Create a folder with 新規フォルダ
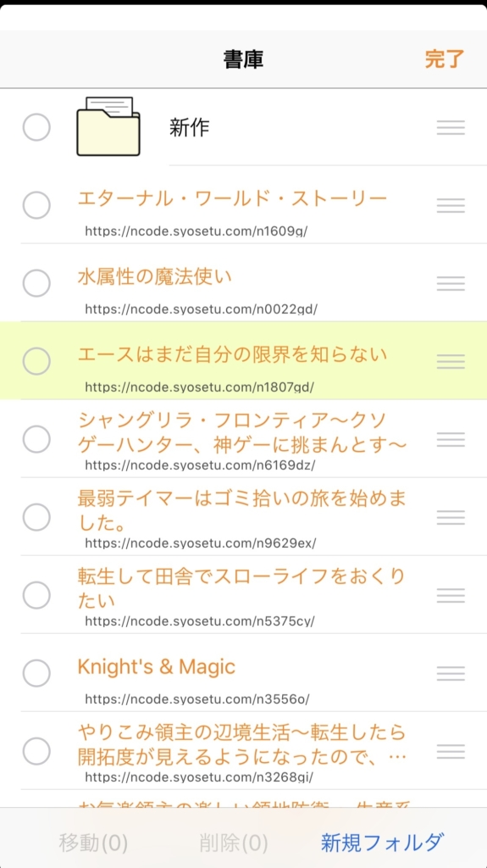487x868 pixels. (383, 843)
